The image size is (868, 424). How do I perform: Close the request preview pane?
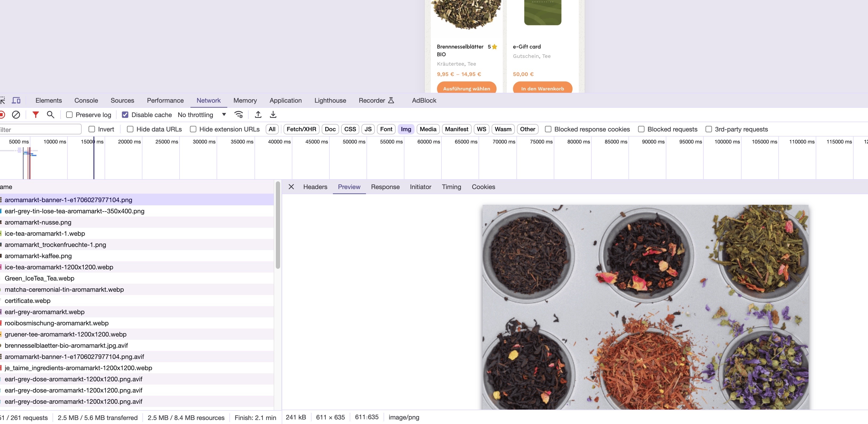[291, 187]
